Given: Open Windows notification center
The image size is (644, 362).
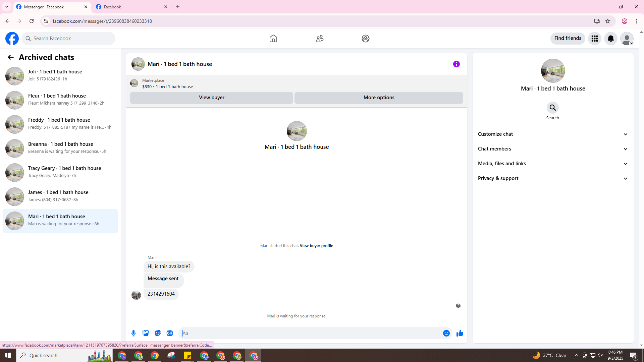Looking at the screenshot, I should [x=634, y=355].
